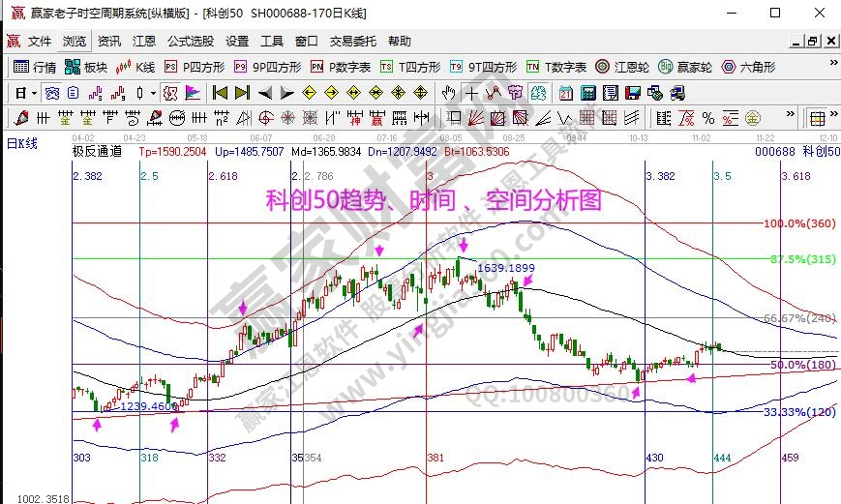Open the 浏览 menu
841x504 pixels.
tap(75, 42)
